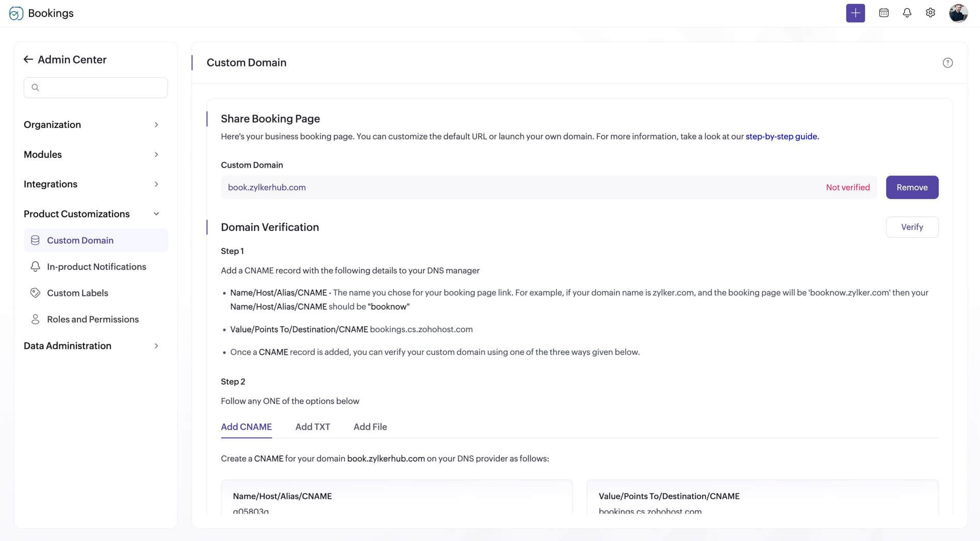The width and height of the screenshot is (980, 541).
Task: Open the Integrations menu item
Action: (51, 184)
